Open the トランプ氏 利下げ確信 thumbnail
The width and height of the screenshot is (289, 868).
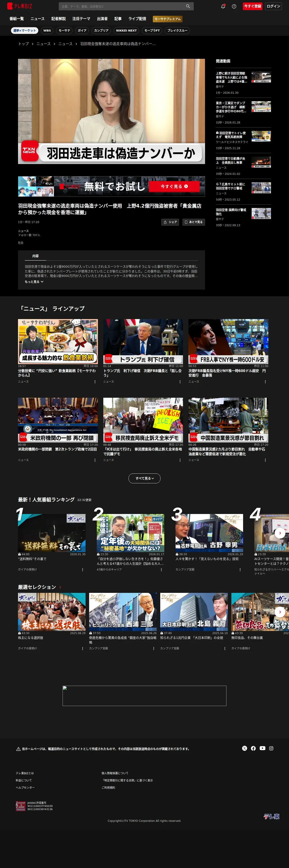143,341
